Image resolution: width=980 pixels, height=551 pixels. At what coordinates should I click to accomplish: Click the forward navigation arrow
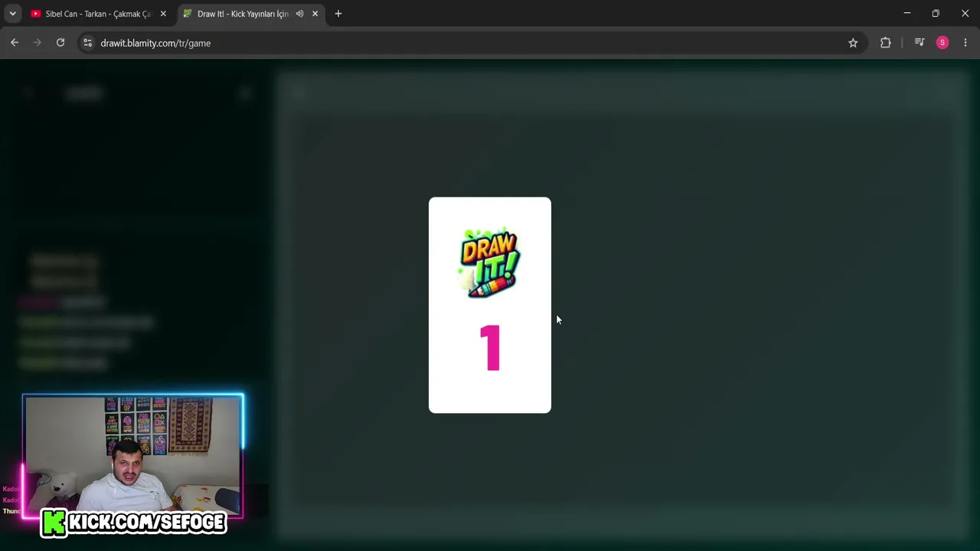pos(38,43)
